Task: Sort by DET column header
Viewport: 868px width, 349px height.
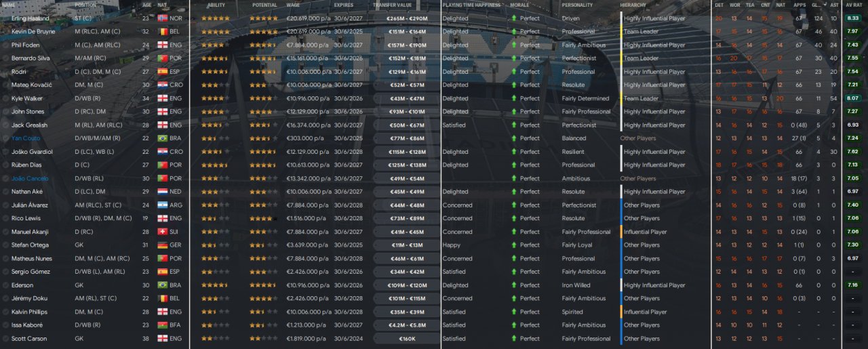Action: coord(719,5)
